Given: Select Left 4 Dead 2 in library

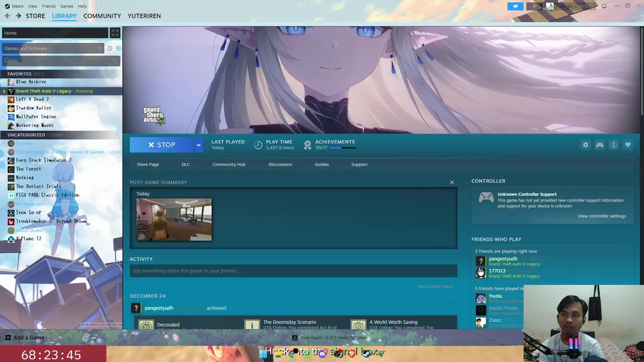Looking at the screenshot, I should 32,99.
